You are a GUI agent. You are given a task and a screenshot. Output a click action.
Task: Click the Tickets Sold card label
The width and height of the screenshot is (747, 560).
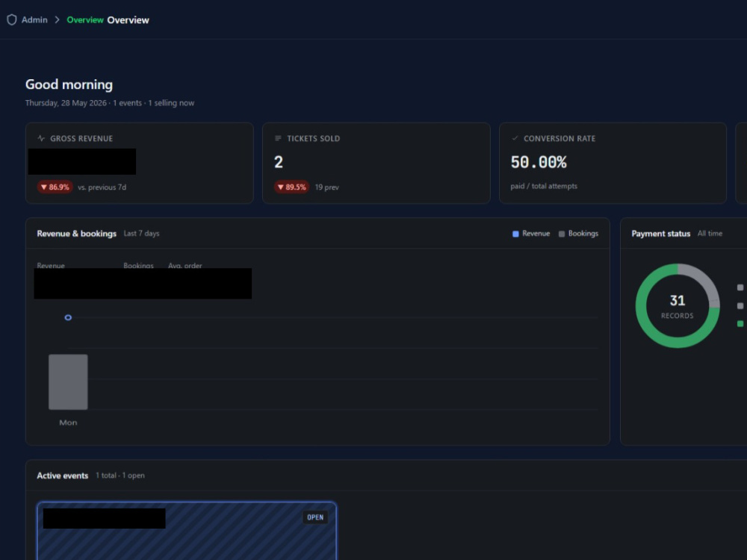click(314, 139)
